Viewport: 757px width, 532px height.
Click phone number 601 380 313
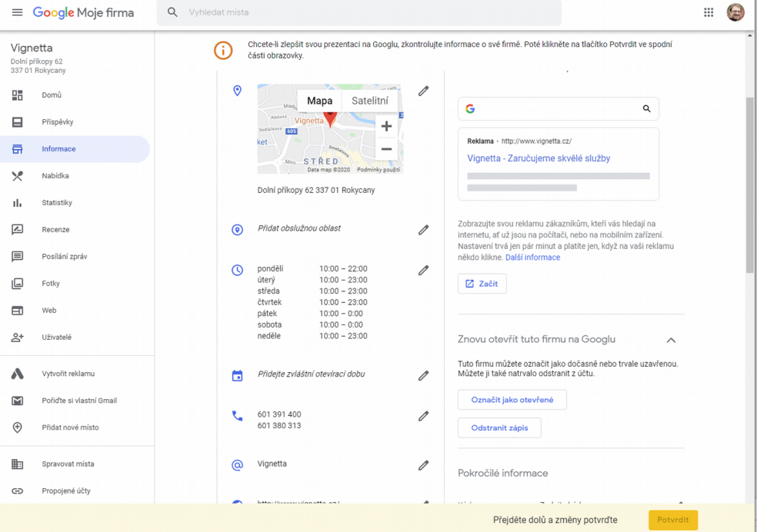279,425
